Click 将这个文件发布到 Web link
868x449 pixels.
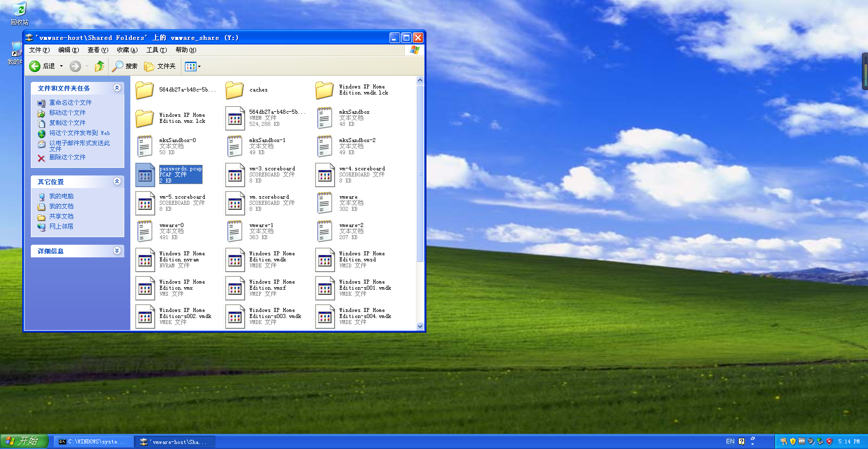79,133
